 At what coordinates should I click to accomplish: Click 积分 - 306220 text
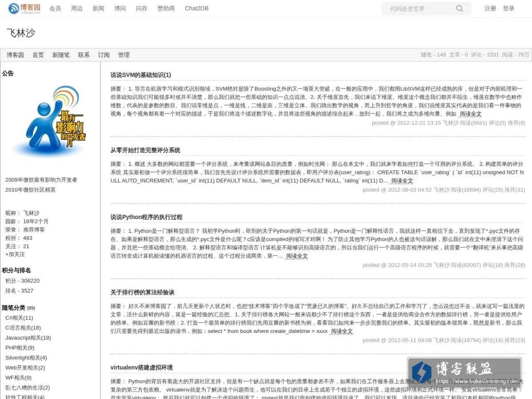tap(22, 281)
